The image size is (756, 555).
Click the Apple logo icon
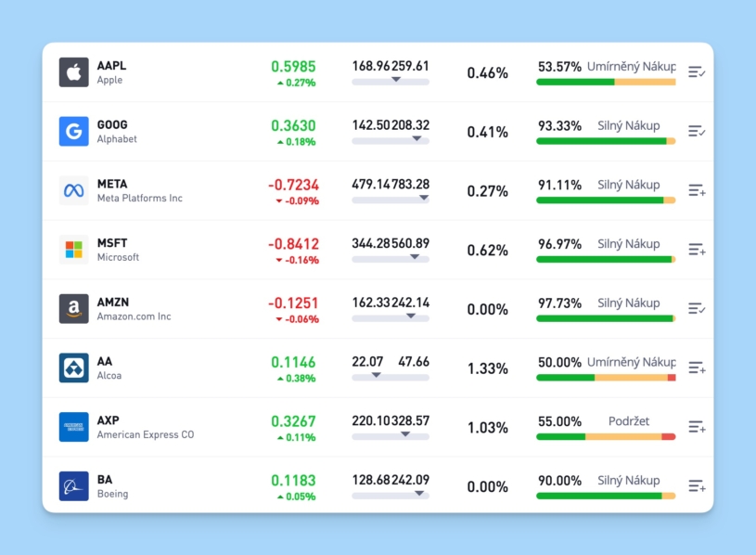pyautogui.click(x=73, y=71)
